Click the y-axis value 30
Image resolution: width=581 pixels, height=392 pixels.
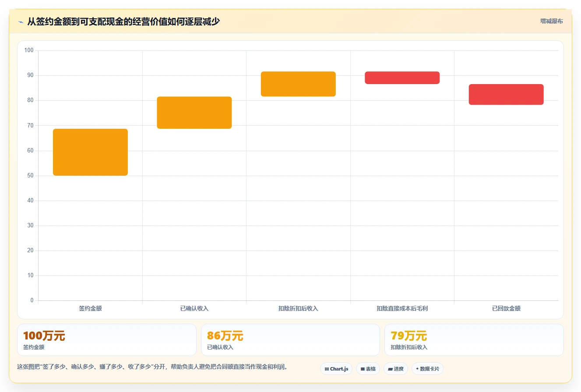[x=31, y=226]
